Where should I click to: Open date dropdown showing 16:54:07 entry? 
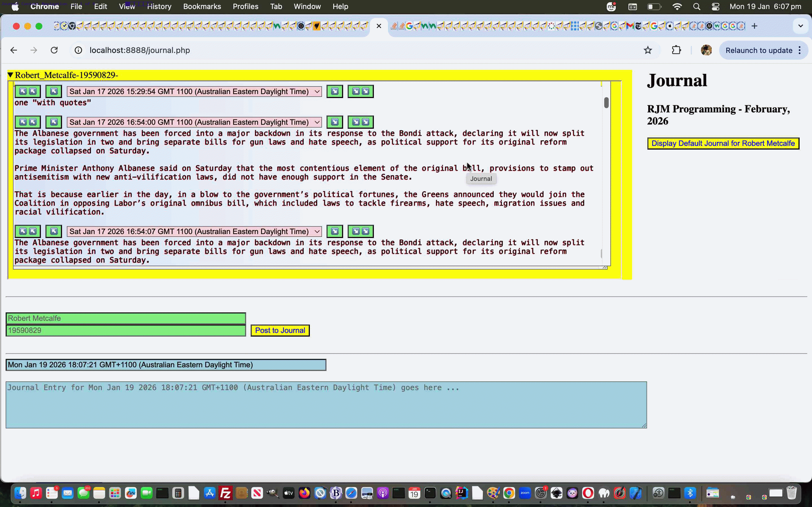click(x=194, y=231)
